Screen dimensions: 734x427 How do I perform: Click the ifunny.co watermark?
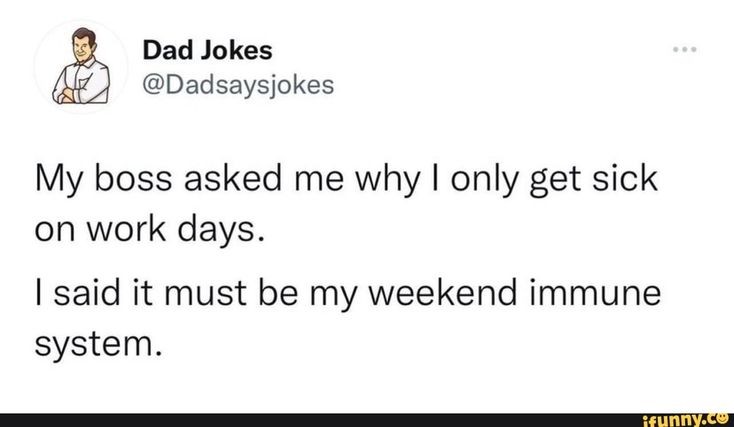pos(685,419)
